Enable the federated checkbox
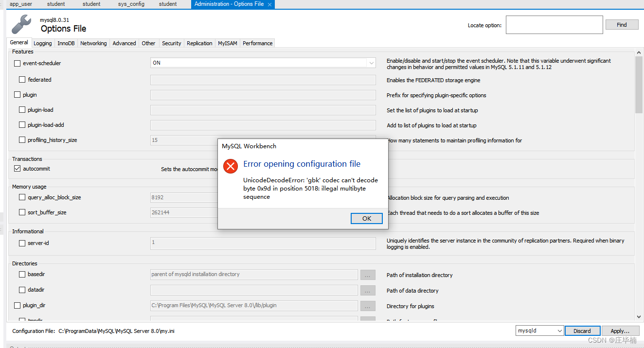Viewport: 644px width, 348px height. (x=22, y=80)
